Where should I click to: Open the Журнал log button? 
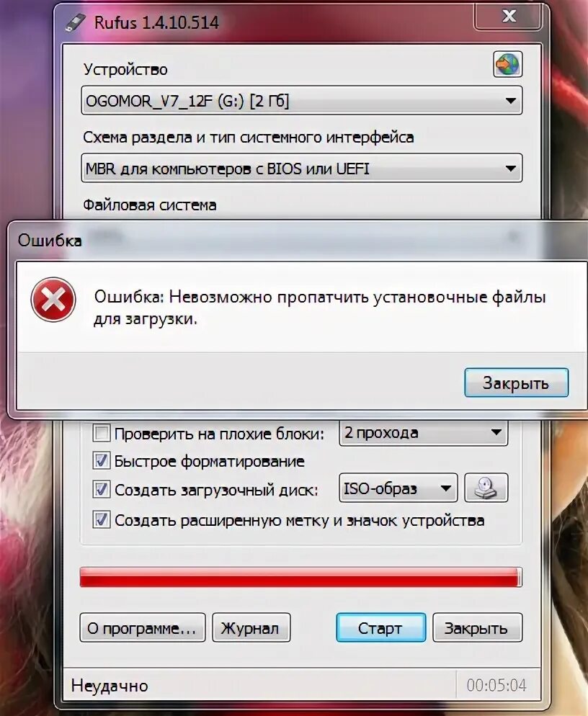251,628
